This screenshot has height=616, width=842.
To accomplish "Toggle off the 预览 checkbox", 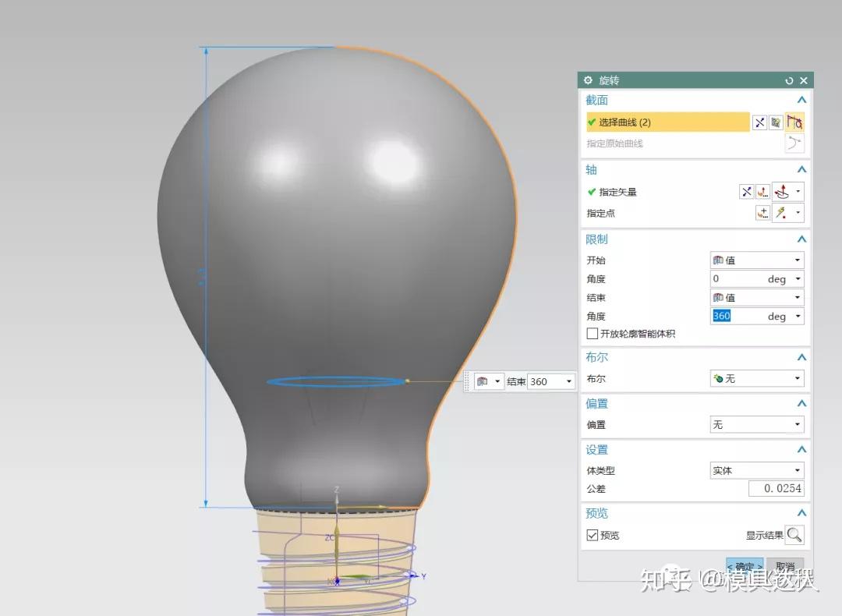I will (x=593, y=535).
